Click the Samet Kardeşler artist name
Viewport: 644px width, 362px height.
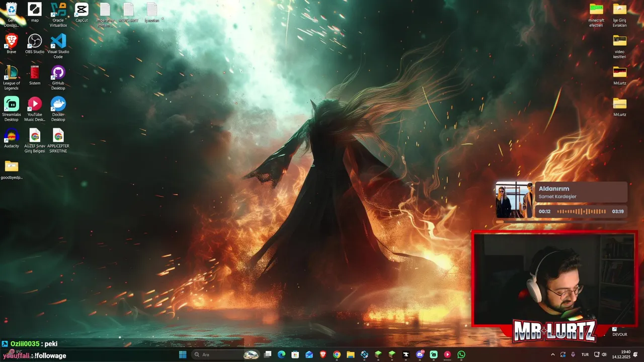[557, 197]
